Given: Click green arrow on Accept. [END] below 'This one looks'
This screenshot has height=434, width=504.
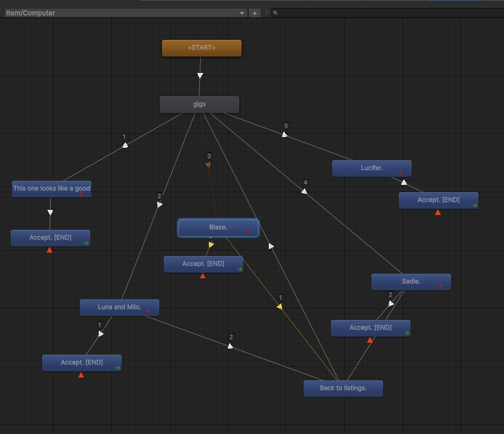Looking at the screenshot, I should pos(86,243).
